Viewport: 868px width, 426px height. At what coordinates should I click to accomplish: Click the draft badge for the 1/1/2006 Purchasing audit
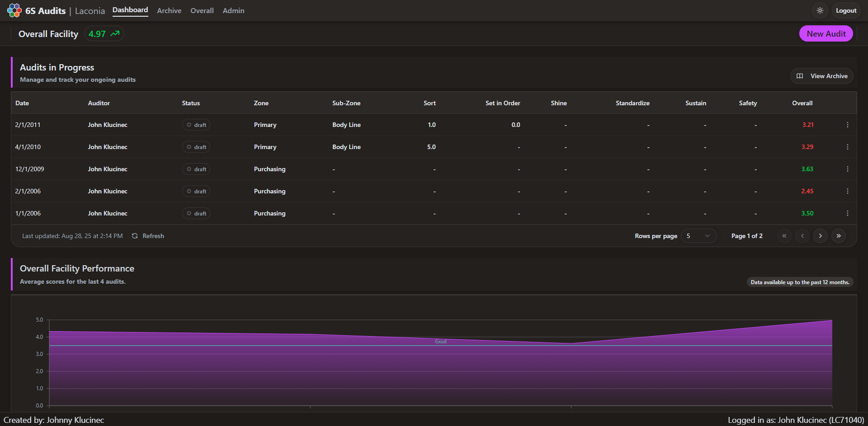196,213
